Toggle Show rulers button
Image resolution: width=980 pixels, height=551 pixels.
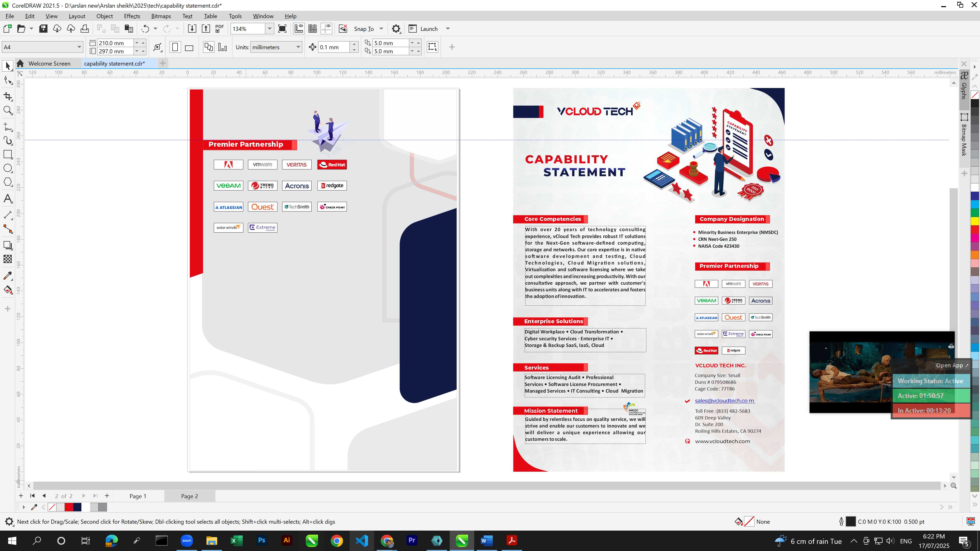point(299,29)
